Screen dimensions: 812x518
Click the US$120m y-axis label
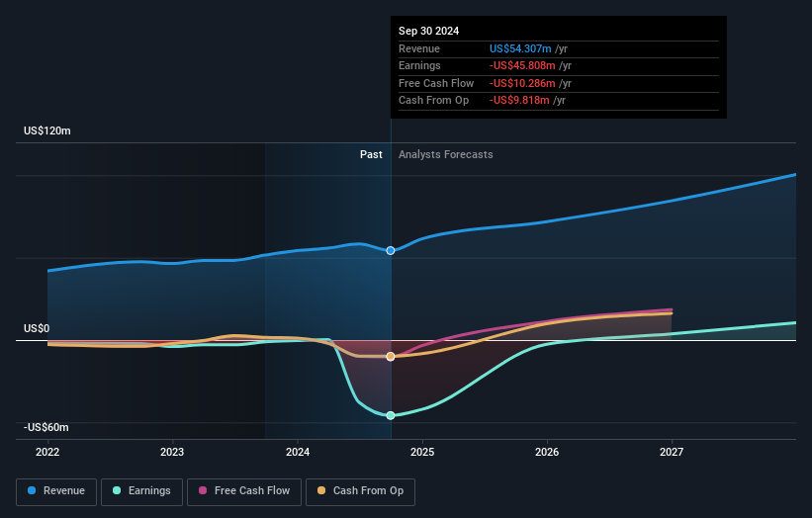tap(47, 130)
